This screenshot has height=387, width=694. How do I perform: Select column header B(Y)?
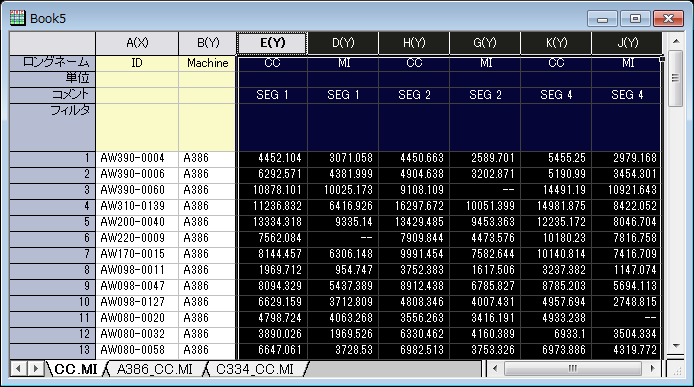[208, 43]
